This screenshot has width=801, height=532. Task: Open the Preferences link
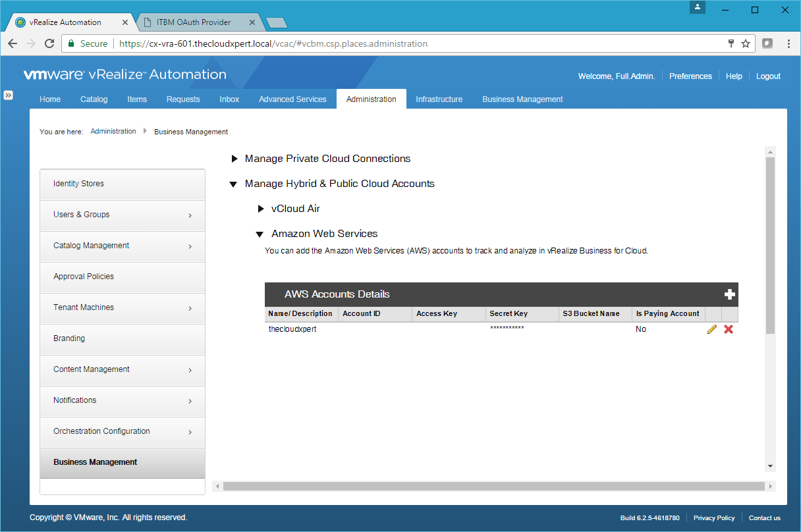pyautogui.click(x=690, y=76)
